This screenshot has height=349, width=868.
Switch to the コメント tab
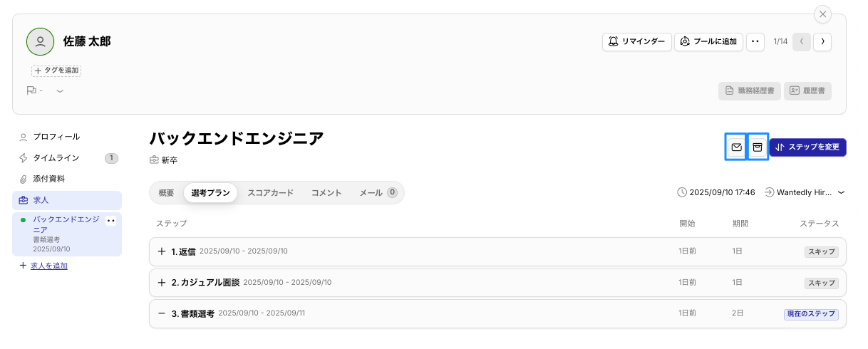pyautogui.click(x=326, y=192)
